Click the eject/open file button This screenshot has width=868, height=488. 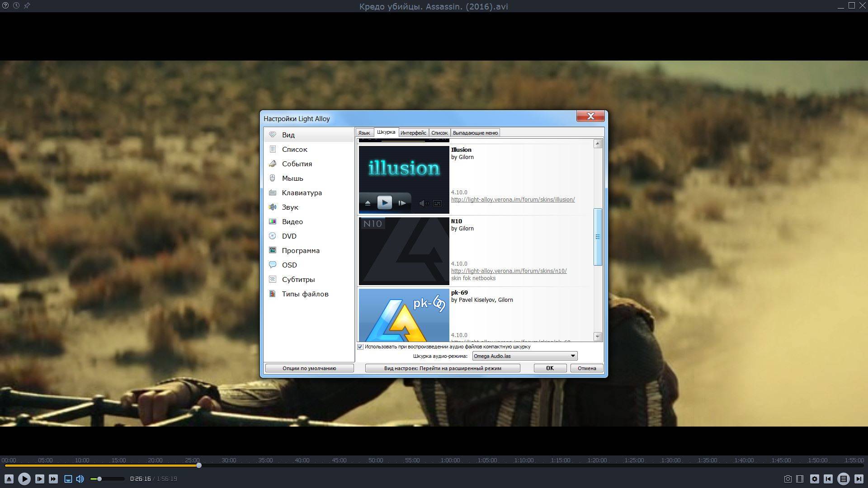[x=9, y=479]
